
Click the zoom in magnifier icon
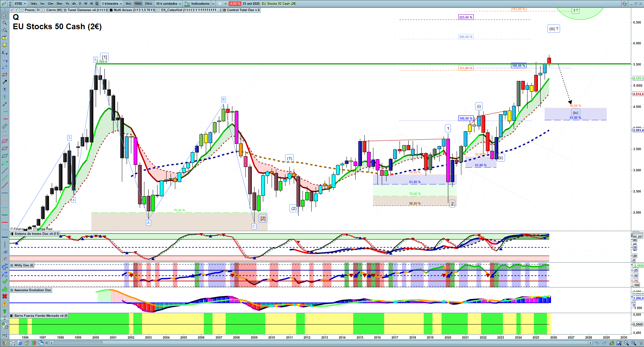pyautogui.click(x=634, y=343)
